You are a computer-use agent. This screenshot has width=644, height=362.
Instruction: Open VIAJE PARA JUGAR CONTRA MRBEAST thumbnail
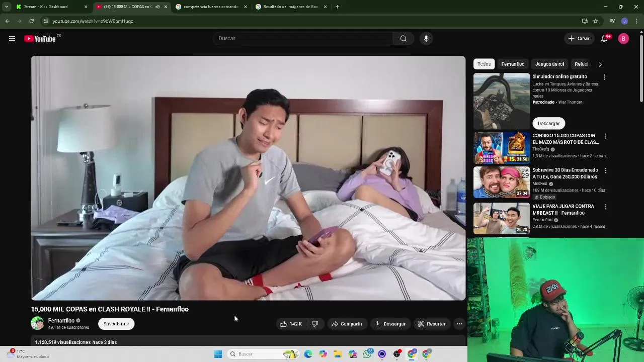[502, 218]
